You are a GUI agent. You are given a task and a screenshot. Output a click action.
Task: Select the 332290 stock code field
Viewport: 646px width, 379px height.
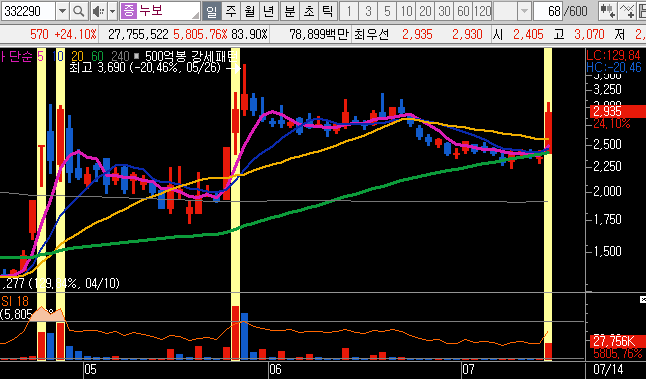[28, 11]
